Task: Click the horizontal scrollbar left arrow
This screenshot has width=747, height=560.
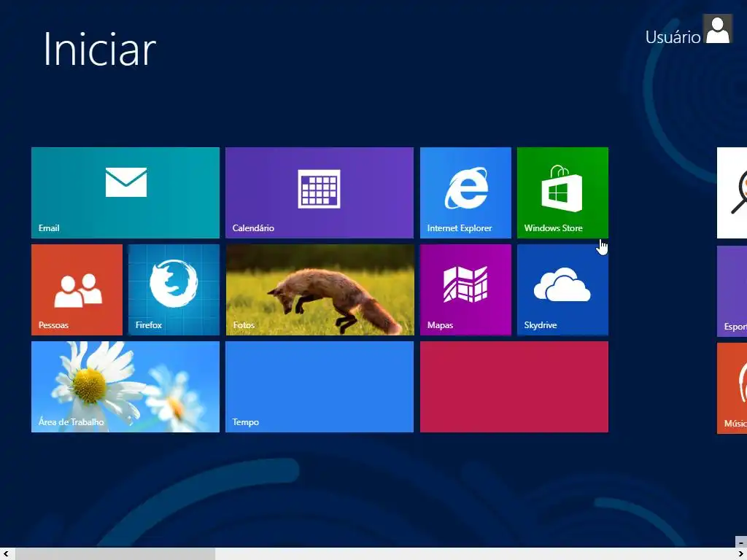Action: [6, 554]
